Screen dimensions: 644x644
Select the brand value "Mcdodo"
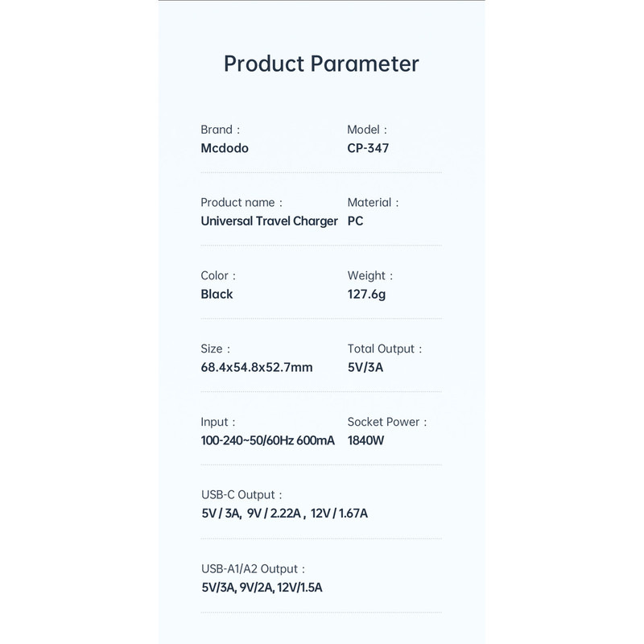[225, 148]
